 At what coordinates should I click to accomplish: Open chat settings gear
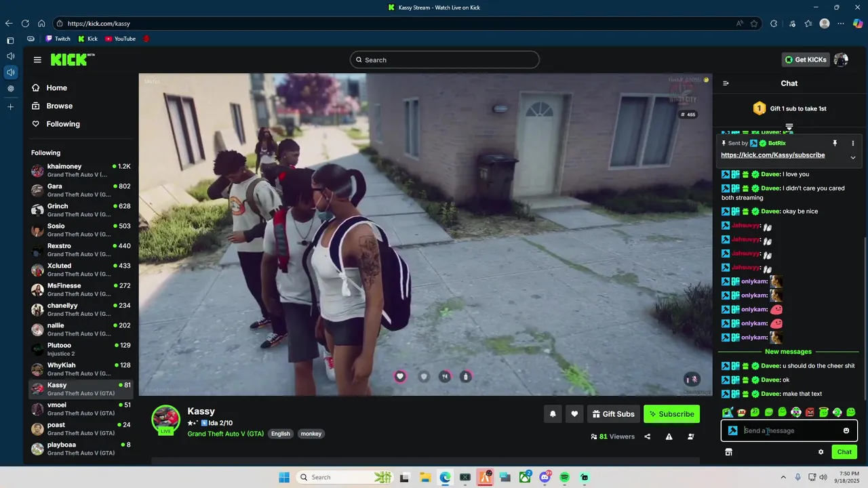(x=821, y=452)
